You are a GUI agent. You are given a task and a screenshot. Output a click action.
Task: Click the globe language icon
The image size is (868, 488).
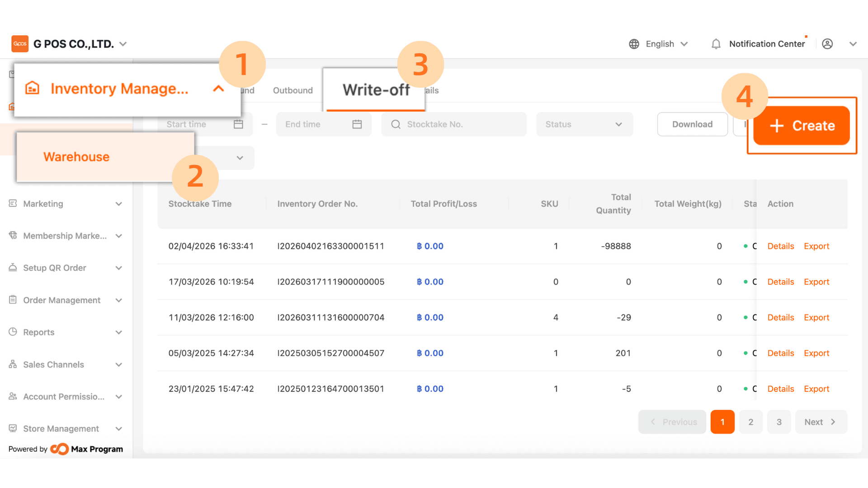(x=634, y=44)
